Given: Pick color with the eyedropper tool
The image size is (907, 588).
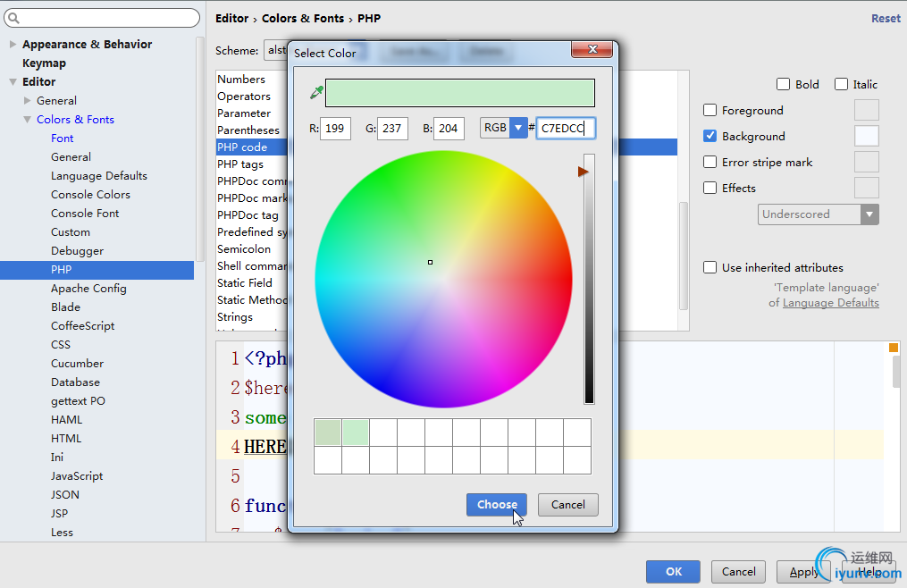Looking at the screenshot, I should [316, 92].
